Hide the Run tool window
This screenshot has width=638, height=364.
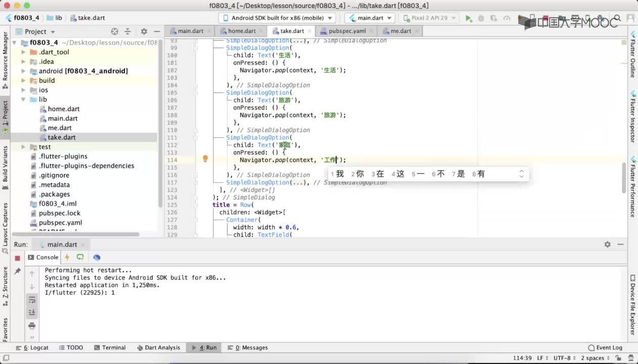click(620, 244)
